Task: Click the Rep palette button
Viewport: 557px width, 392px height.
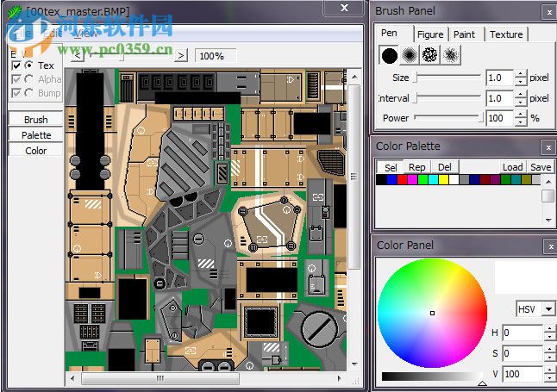Action: tap(417, 167)
